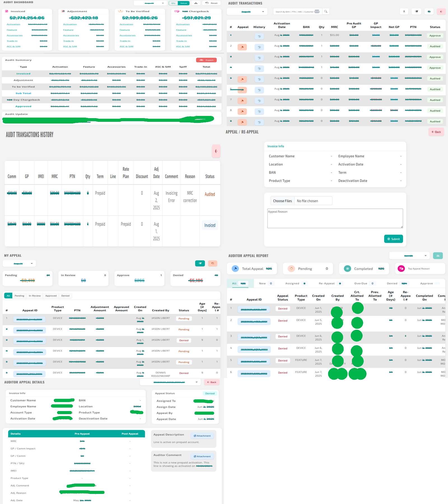Click the search magnifier icon in Audit Transactions

coord(326,11)
